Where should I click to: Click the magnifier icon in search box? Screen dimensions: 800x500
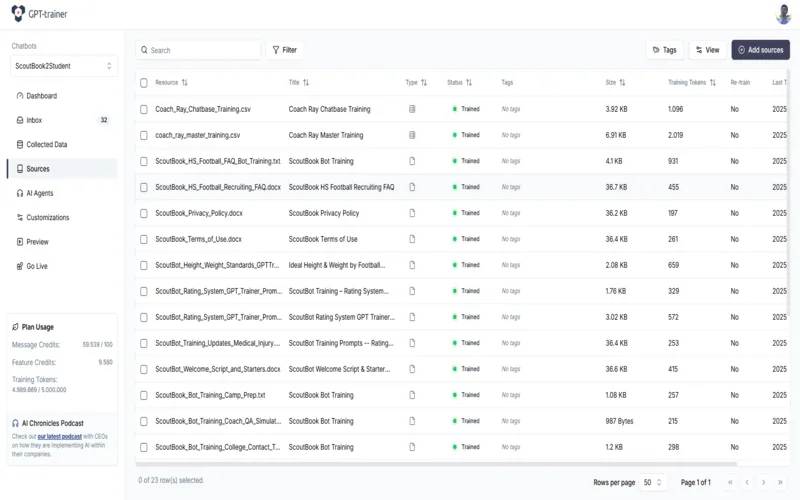point(144,50)
